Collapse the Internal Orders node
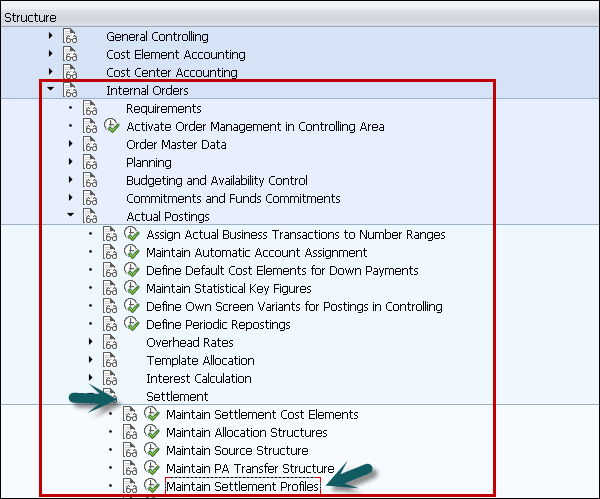Image resolution: width=600 pixels, height=499 pixels. click(x=50, y=90)
